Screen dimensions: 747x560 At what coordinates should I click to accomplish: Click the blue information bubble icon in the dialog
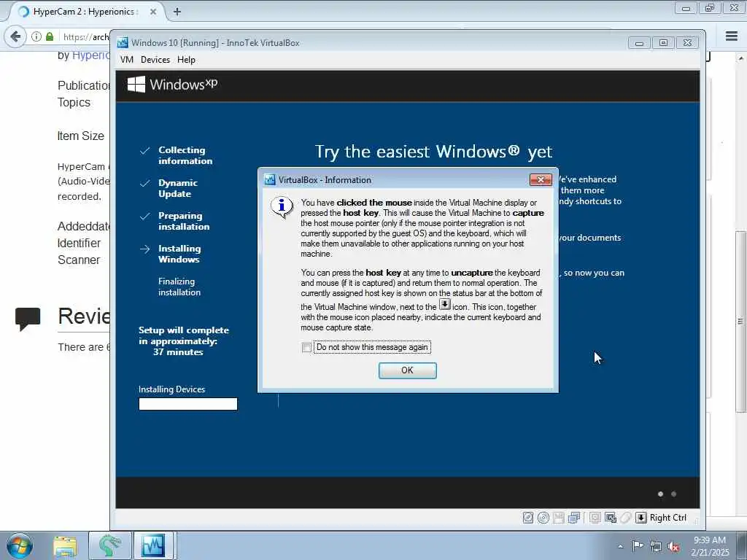pos(282,207)
